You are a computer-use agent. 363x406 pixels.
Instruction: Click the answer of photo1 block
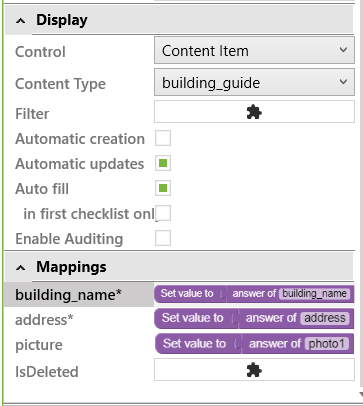298,344
